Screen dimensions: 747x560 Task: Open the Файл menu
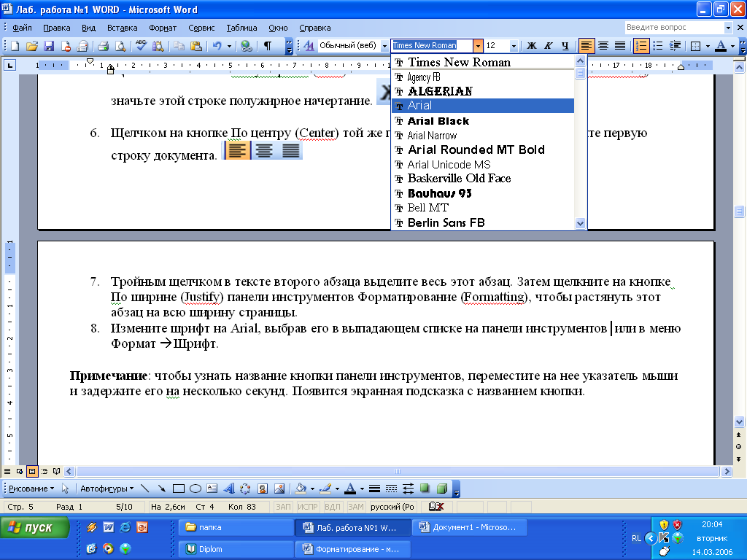click(22, 28)
